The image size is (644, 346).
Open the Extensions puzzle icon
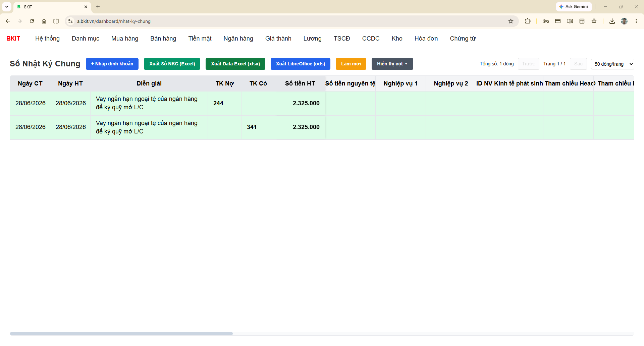(528, 21)
